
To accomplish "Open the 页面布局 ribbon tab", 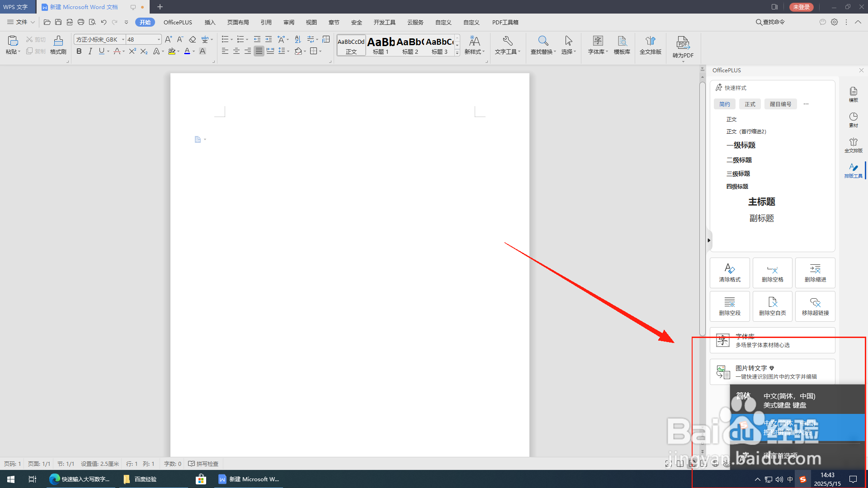I will (x=238, y=22).
